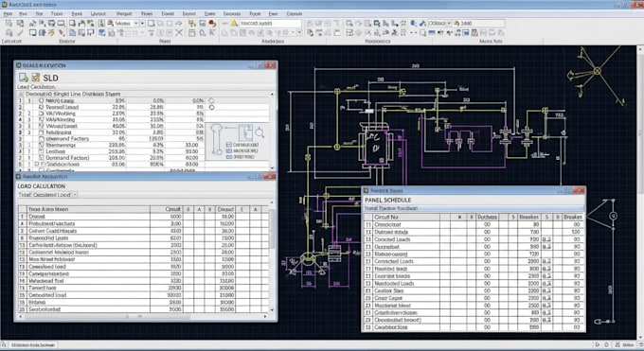This screenshot has width=644, height=351.
Task: Click the pencil brush toolbar icon
Action: click(62, 32)
